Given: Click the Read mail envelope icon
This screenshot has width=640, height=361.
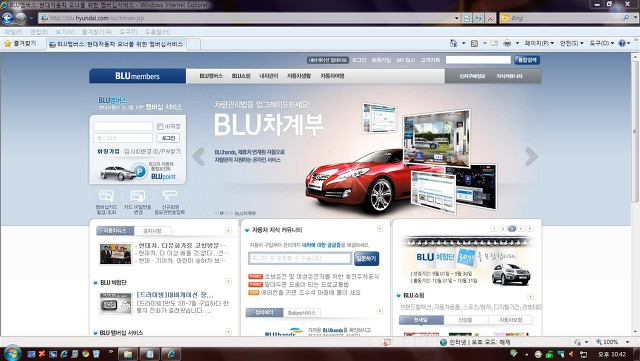Looking at the screenshot, I should [x=494, y=43].
